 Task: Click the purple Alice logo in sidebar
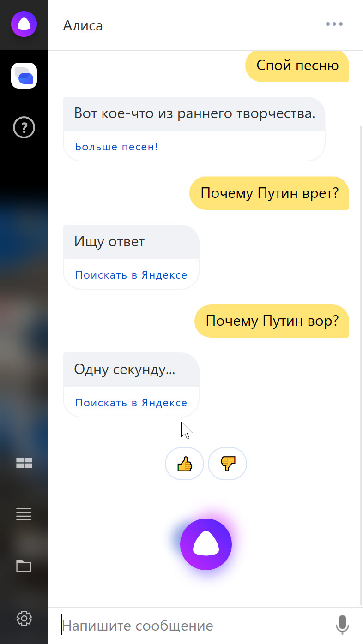[24, 24]
